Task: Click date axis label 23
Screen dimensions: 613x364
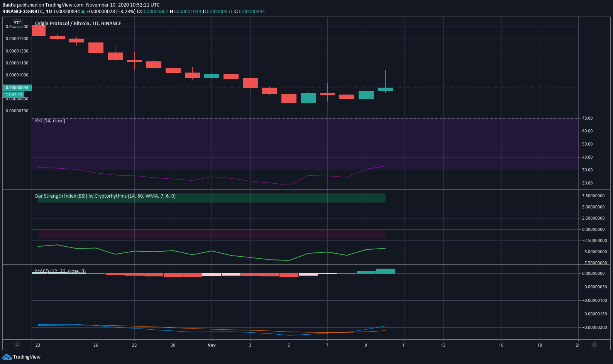Action: pos(38,345)
